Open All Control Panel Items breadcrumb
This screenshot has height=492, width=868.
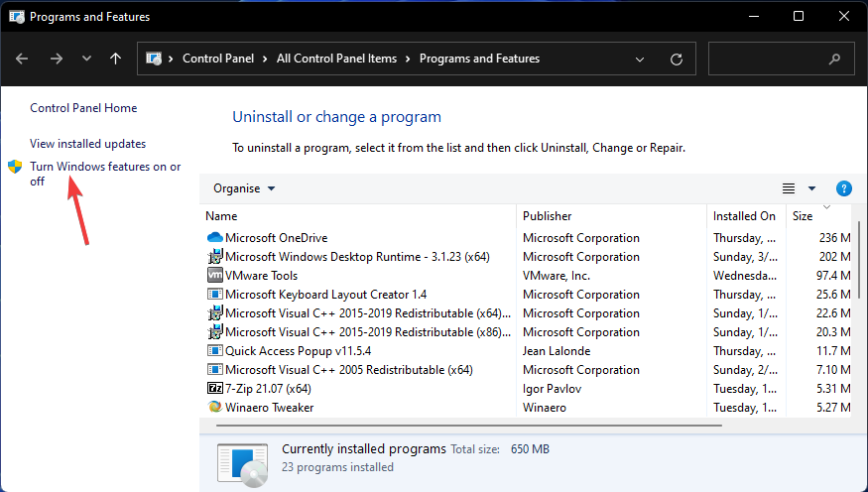point(336,59)
